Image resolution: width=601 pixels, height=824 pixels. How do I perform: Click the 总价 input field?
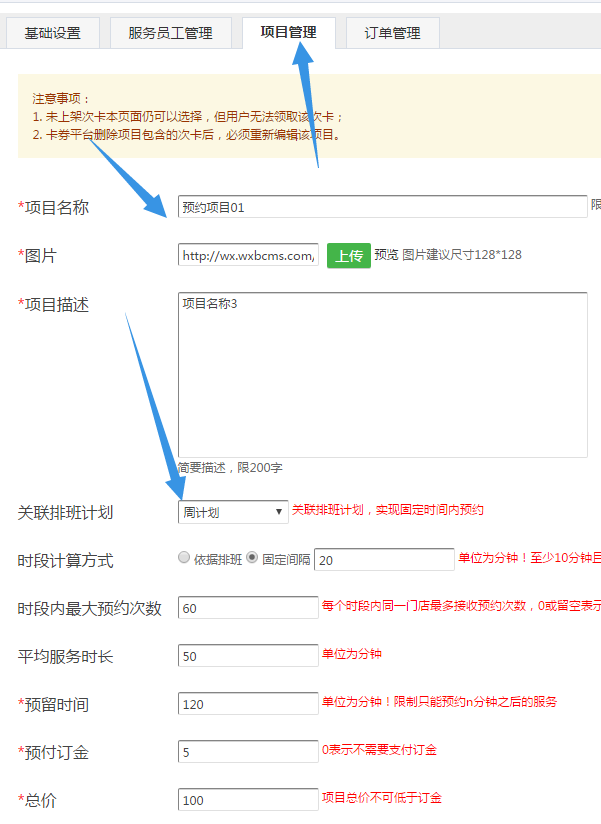pos(248,800)
